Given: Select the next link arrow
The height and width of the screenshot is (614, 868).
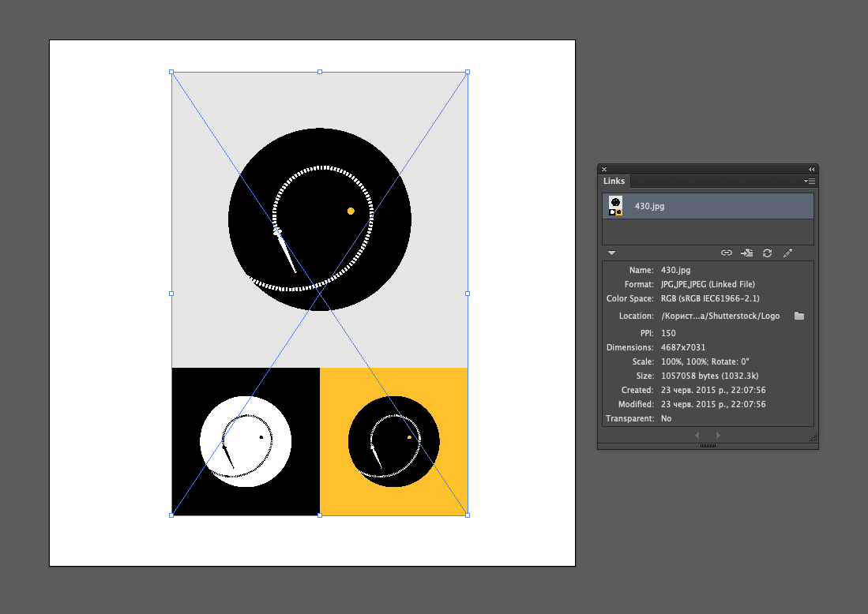Looking at the screenshot, I should pos(718,435).
